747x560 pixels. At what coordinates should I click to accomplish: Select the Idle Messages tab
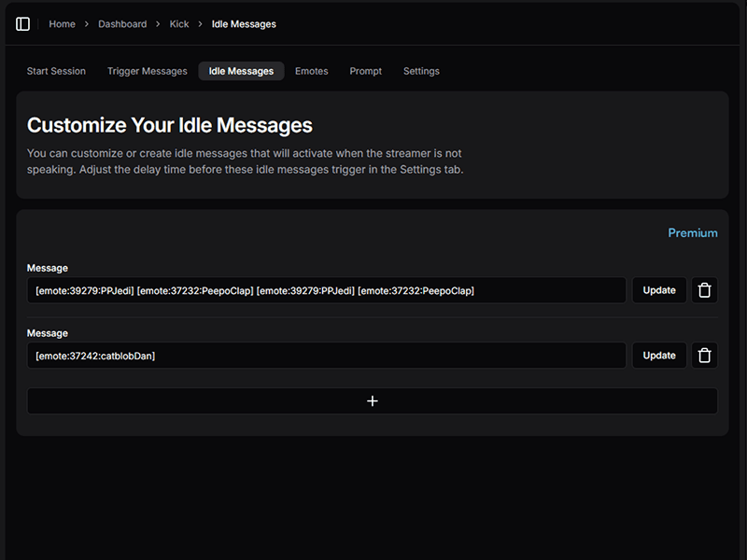(x=241, y=71)
